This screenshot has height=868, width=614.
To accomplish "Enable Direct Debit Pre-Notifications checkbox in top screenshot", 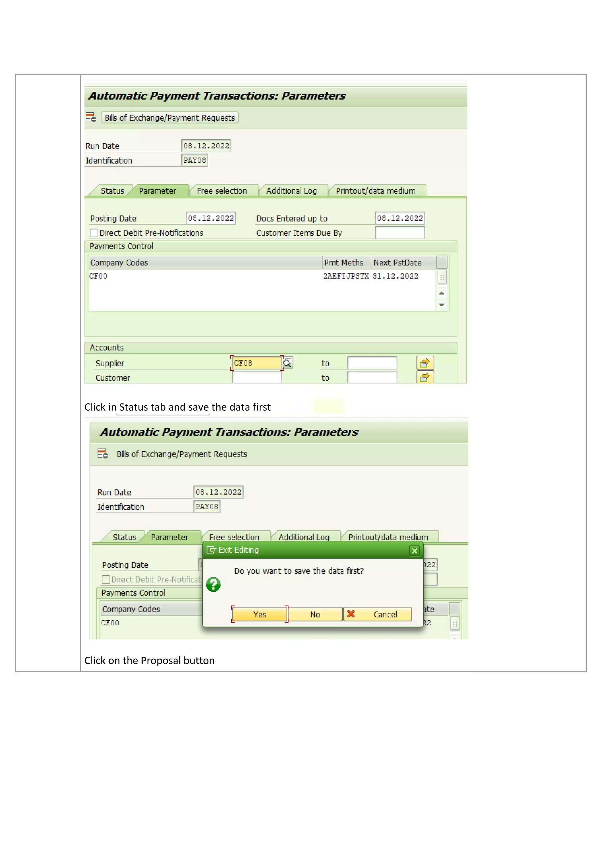I will (94, 233).
